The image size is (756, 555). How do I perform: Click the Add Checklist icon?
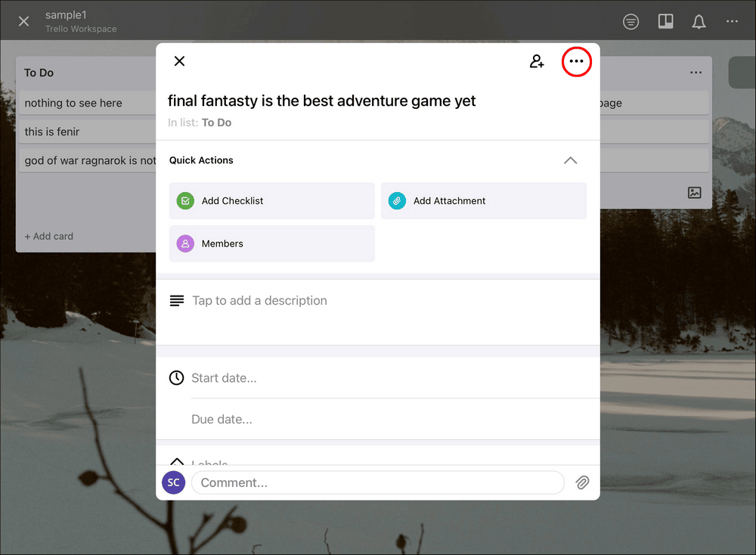184,200
